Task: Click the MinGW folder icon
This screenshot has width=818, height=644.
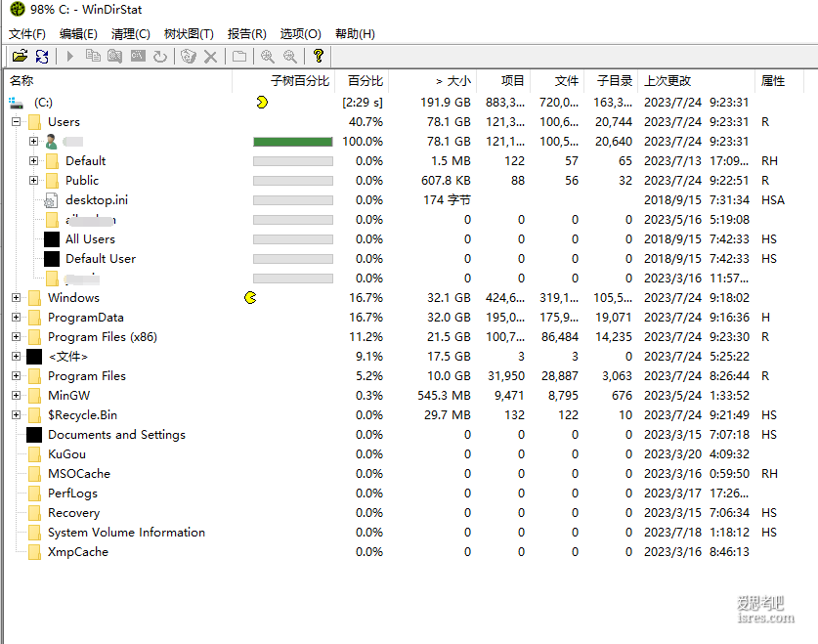Action: click(x=34, y=396)
